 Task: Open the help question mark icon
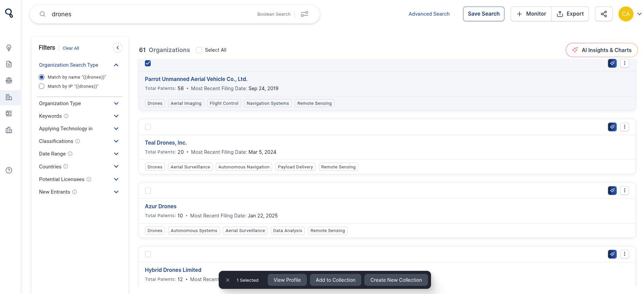click(x=9, y=170)
